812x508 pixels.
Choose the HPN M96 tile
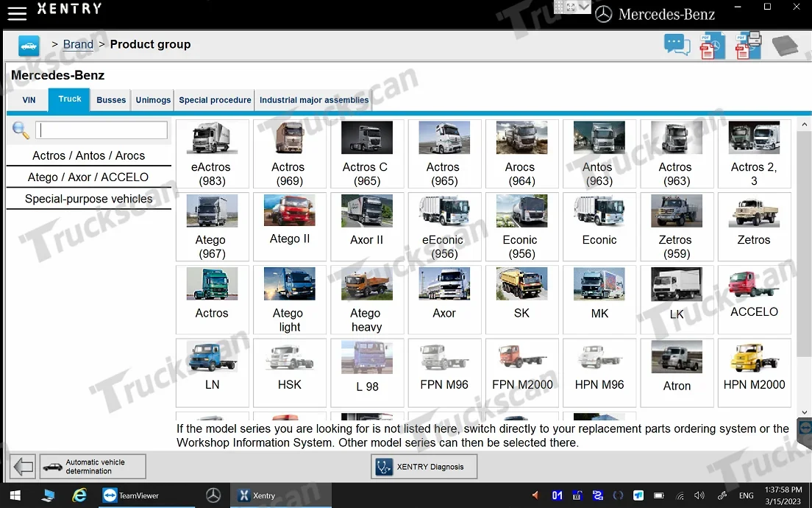click(x=599, y=373)
